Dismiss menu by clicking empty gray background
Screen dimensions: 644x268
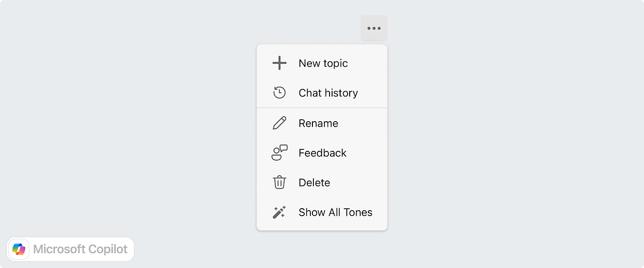tap(503, 151)
